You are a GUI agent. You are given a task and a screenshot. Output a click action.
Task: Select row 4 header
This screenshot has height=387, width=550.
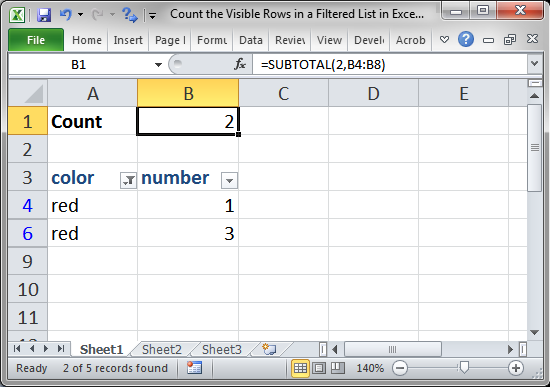[28, 205]
